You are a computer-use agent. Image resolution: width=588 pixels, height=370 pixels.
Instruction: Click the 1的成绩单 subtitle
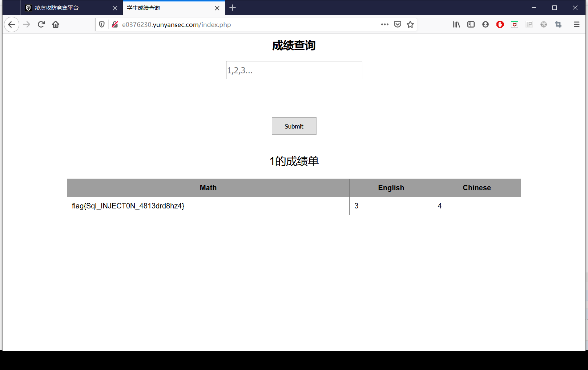click(x=294, y=161)
